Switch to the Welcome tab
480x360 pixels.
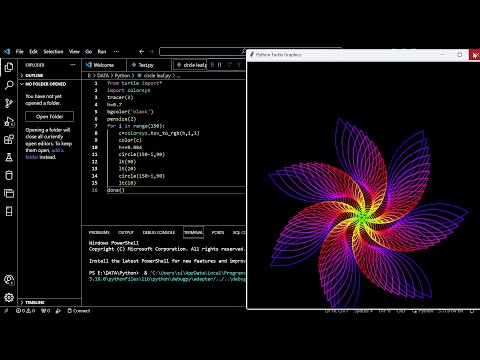click(x=104, y=65)
